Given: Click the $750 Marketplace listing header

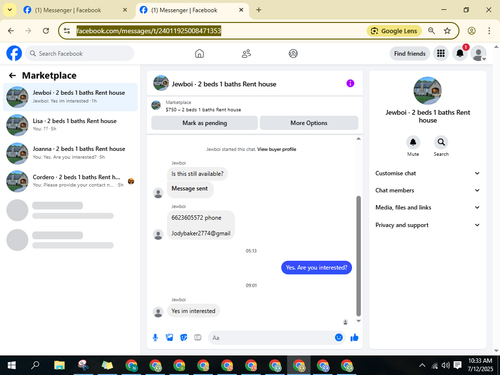Looking at the screenshot, I should (x=203, y=110).
